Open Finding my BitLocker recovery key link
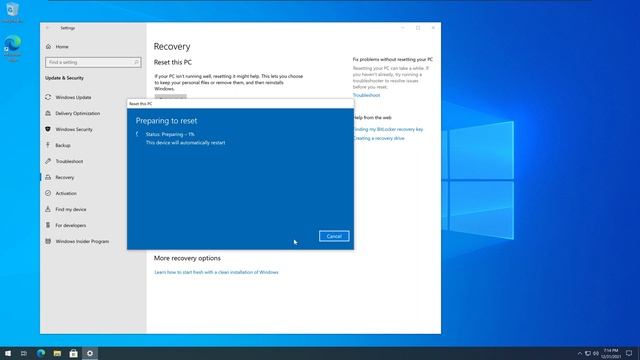640x360 pixels. click(x=388, y=129)
